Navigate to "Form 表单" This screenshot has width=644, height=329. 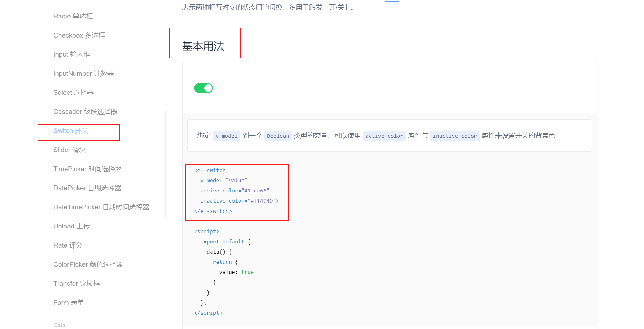[68, 302]
